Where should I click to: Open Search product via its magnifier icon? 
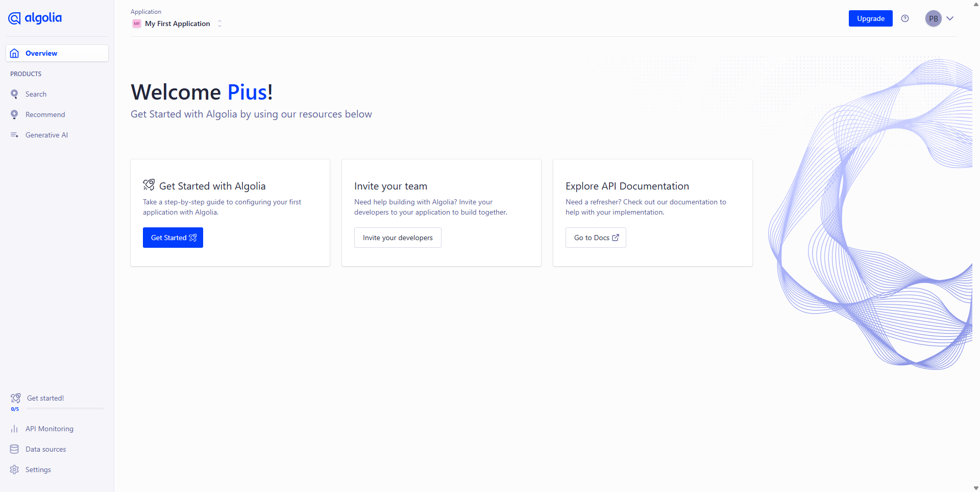14,94
